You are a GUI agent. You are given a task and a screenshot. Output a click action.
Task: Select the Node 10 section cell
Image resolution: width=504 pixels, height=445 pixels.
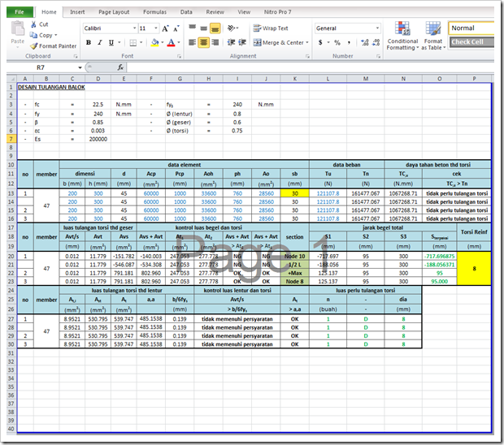tap(295, 257)
